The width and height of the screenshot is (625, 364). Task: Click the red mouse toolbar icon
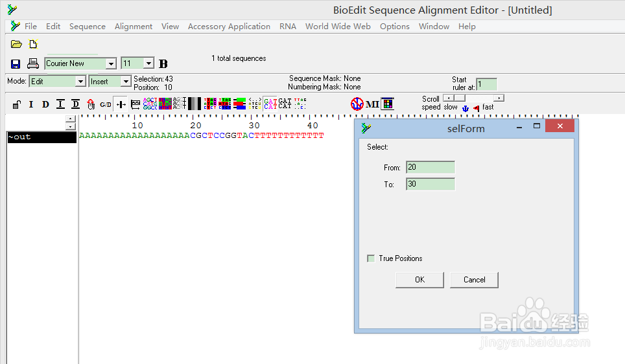coord(91,104)
